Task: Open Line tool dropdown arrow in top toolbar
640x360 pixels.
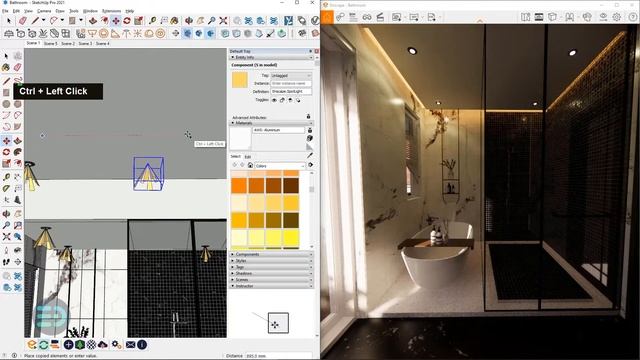Action: [43, 20]
